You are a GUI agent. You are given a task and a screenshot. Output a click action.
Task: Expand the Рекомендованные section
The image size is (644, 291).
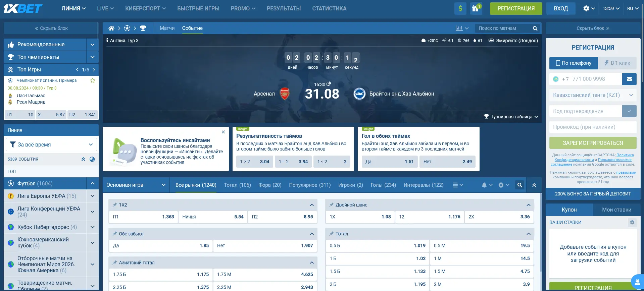[x=92, y=44]
